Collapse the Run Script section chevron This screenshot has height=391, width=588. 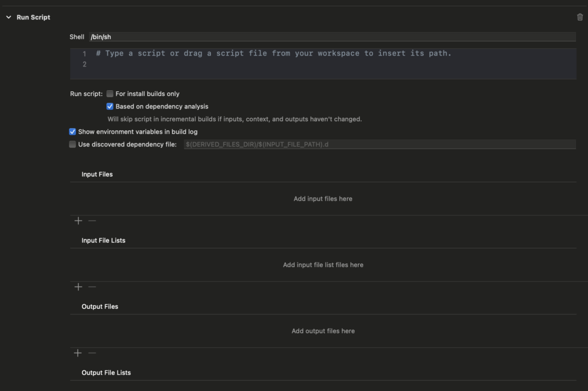pyautogui.click(x=9, y=17)
